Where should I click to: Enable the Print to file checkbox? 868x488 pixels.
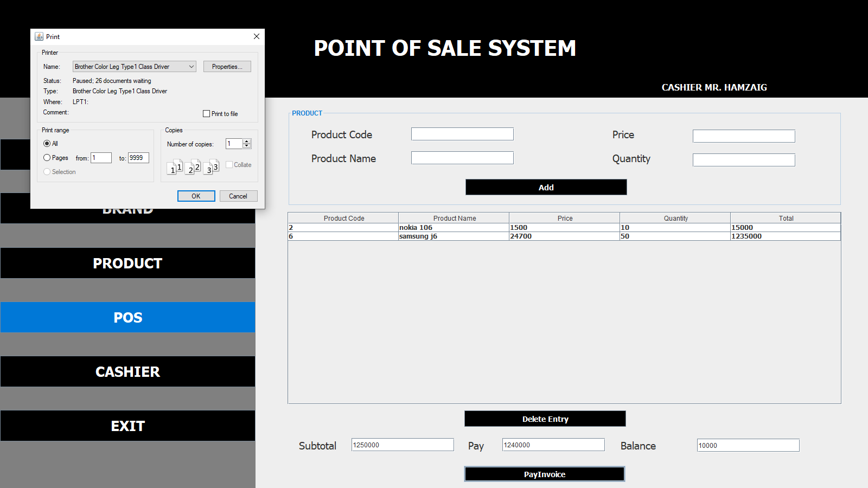207,114
